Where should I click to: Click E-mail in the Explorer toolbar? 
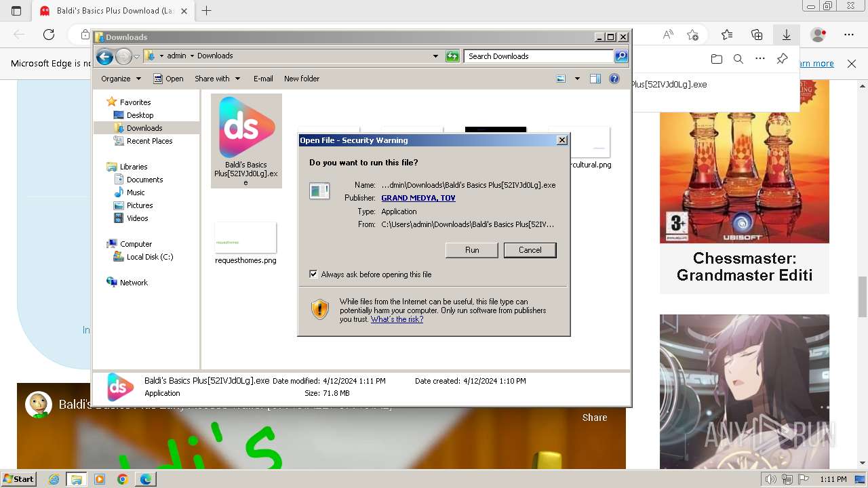tap(263, 79)
